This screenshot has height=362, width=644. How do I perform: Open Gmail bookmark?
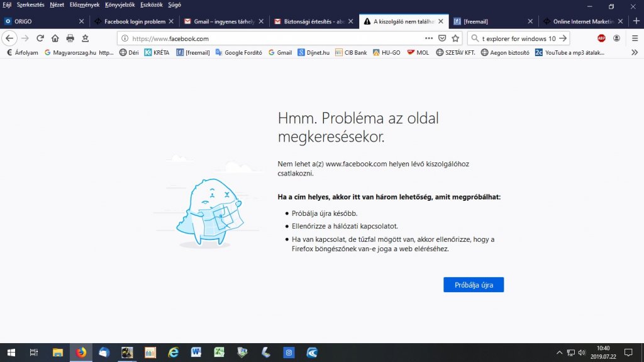(x=280, y=53)
